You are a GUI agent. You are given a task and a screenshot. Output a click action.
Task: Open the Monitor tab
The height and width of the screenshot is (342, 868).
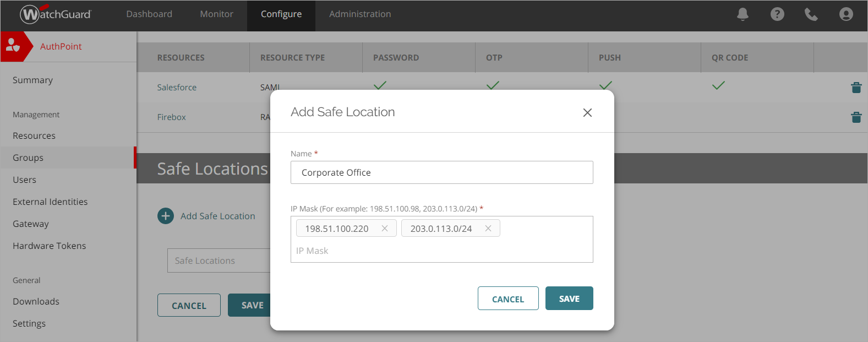coord(216,14)
